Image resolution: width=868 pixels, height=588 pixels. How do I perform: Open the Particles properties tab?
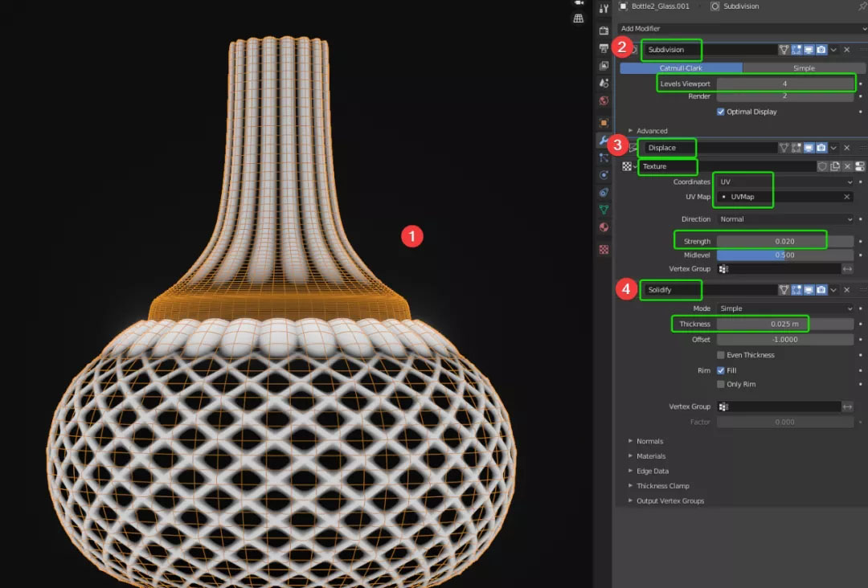tap(604, 157)
